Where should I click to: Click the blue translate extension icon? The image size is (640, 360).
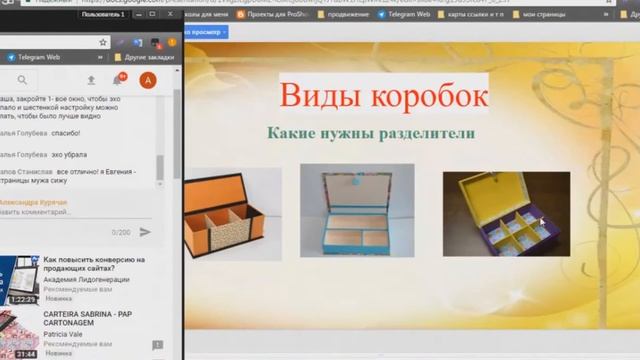(138, 42)
